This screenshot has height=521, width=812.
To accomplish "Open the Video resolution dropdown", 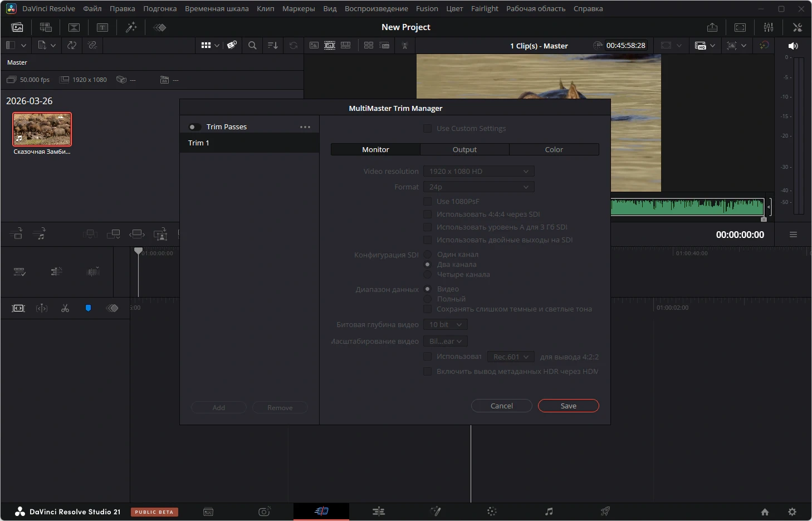I will point(478,172).
